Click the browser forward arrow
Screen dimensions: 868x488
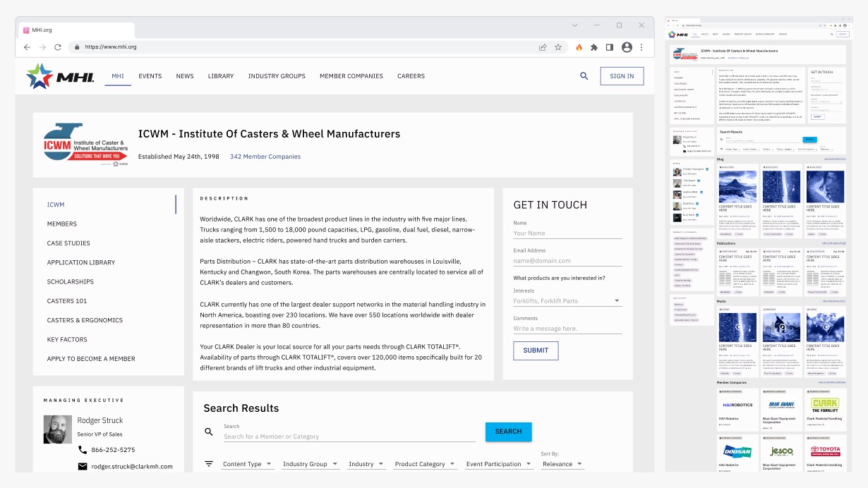[42, 47]
